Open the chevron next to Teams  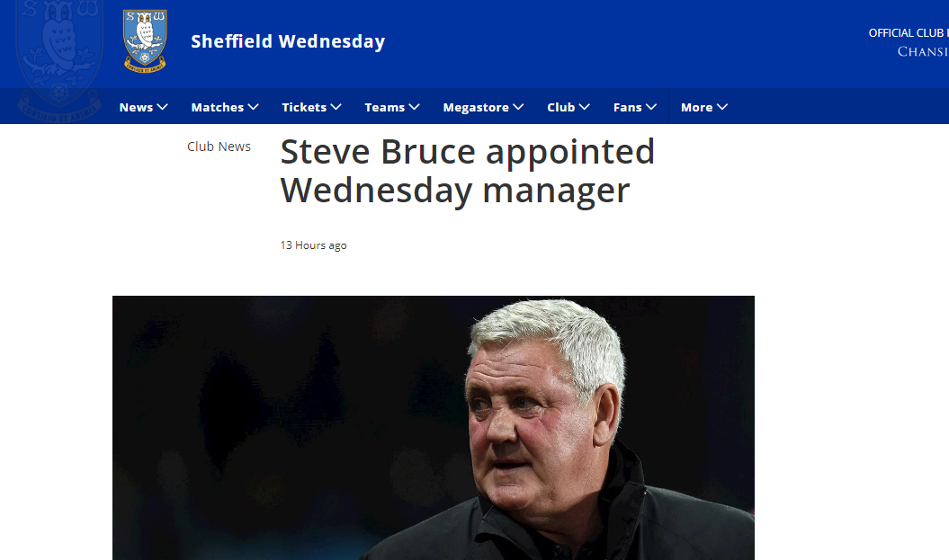pyautogui.click(x=415, y=107)
